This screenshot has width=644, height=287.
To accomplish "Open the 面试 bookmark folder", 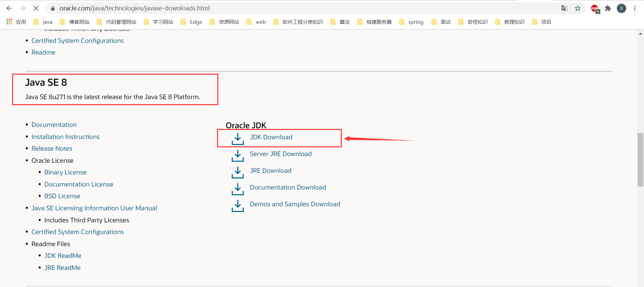I will (441, 22).
